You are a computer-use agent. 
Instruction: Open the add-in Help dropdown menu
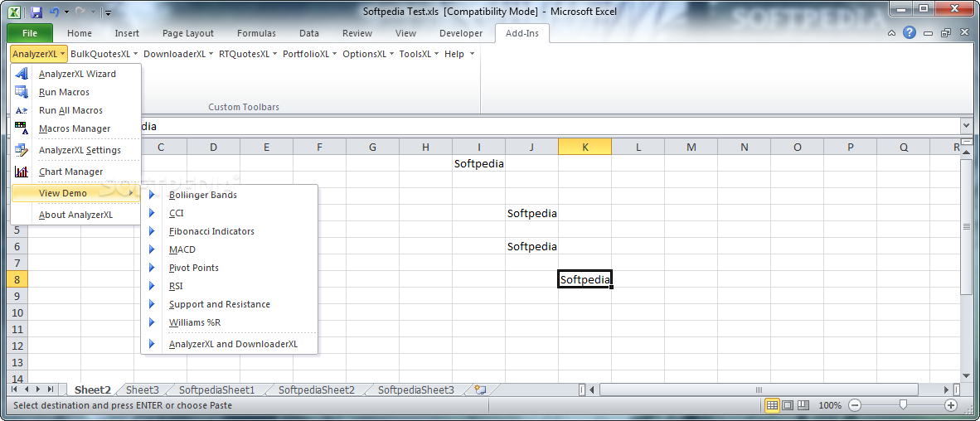[x=459, y=55]
